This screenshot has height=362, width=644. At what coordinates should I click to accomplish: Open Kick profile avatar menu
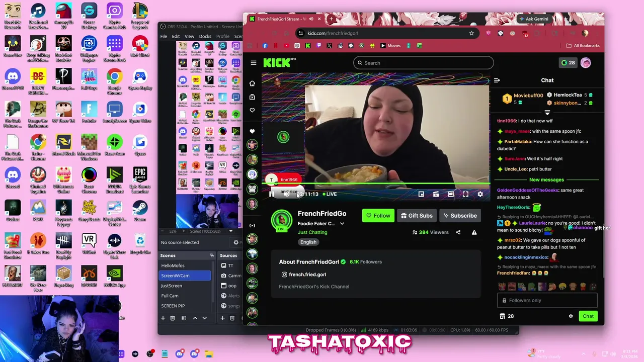(x=586, y=63)
